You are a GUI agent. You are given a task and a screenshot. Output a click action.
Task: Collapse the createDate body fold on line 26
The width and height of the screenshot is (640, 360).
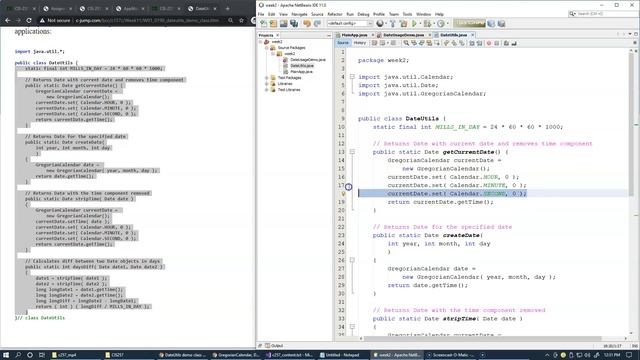coord(352,260)
